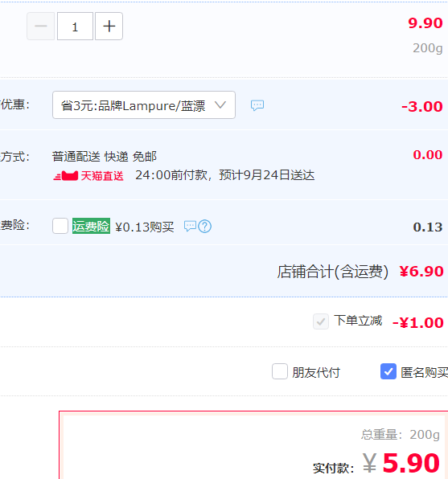Enable the 朋友代付 checkbox
The image size is (448, 479).
tap(280, 371)
